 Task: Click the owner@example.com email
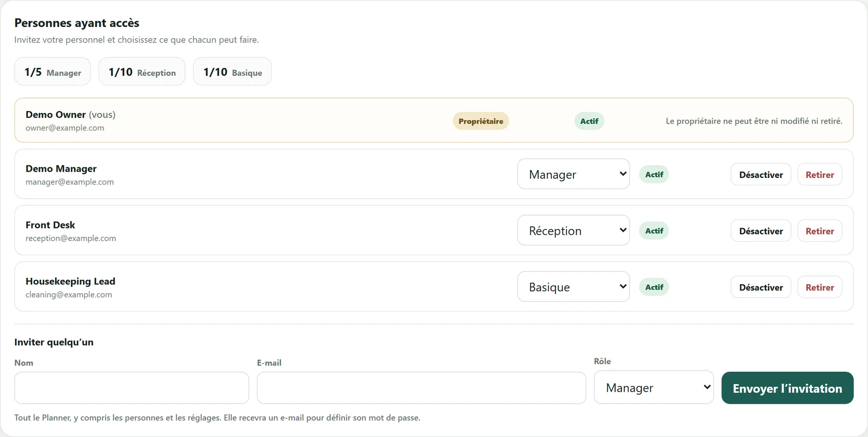[65, 128]
